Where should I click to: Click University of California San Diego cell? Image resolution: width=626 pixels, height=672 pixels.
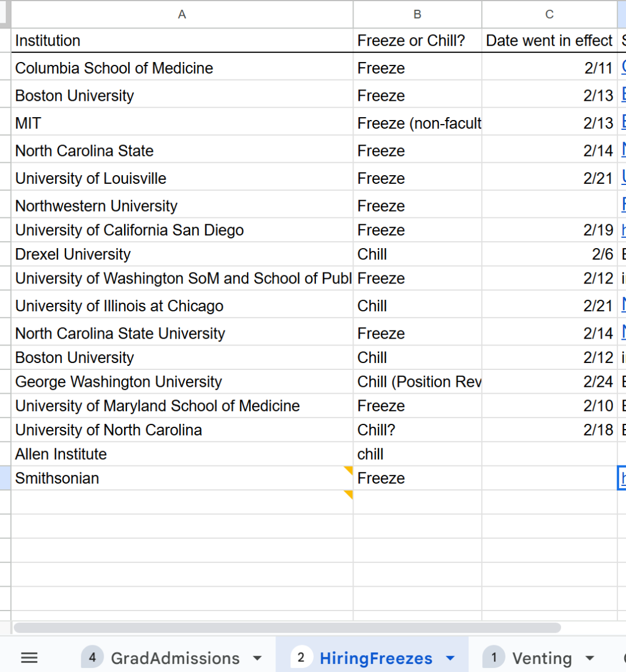pyautogui.click(x=182, y=230)
